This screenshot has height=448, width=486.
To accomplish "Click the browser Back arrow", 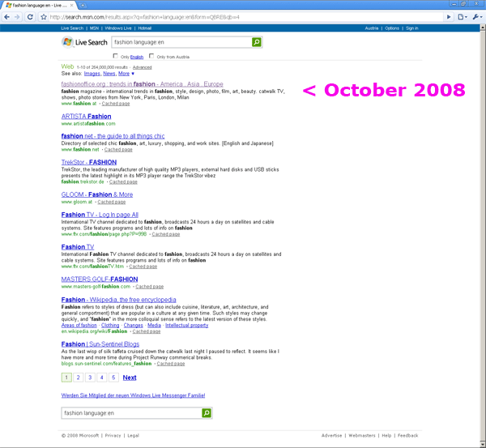I will click(x=7, y=17).
